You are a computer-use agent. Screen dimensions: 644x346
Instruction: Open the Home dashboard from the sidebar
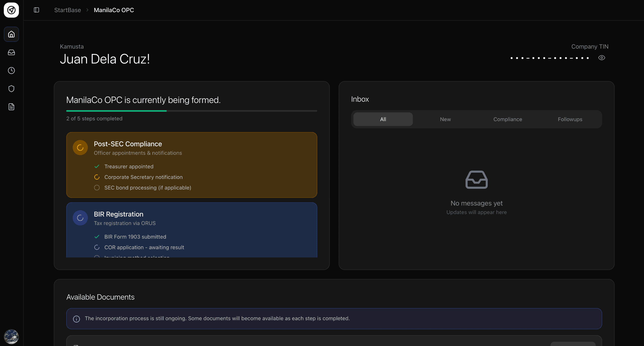click(x=11, y=34)
